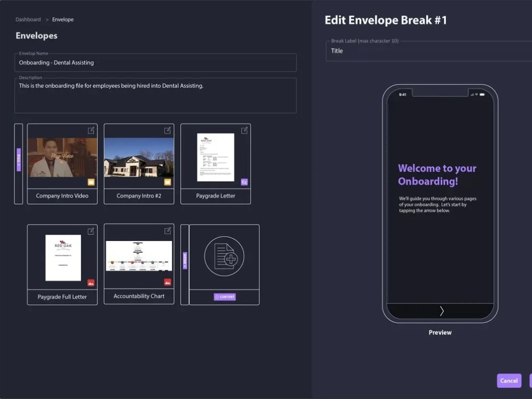Open edit icon on Paygrade Full Letter card
Image resolution: width=532 pixels, height=399 pixels.
(91, 231)
